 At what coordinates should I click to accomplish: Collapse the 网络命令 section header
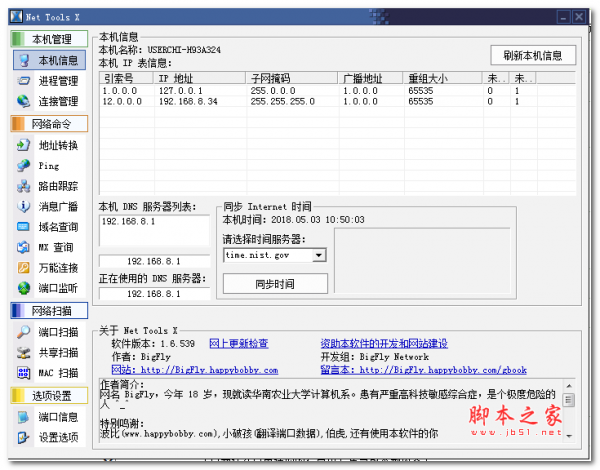click(49, 124)
